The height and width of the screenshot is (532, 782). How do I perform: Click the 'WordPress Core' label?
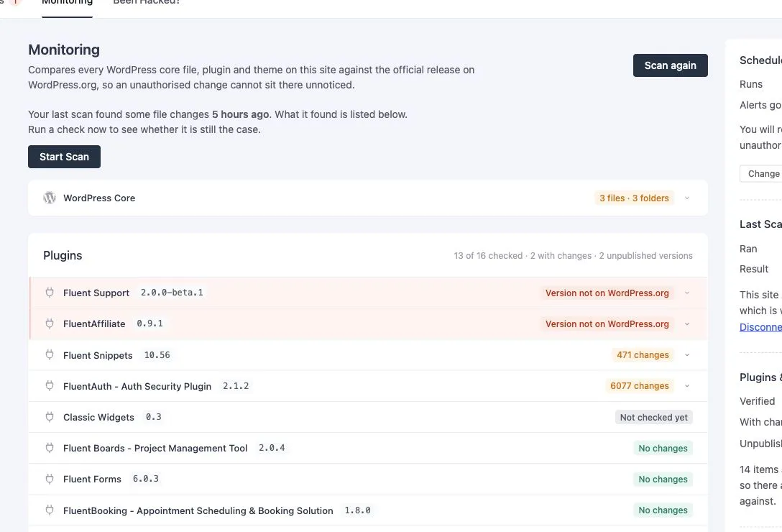pos(99,198)
